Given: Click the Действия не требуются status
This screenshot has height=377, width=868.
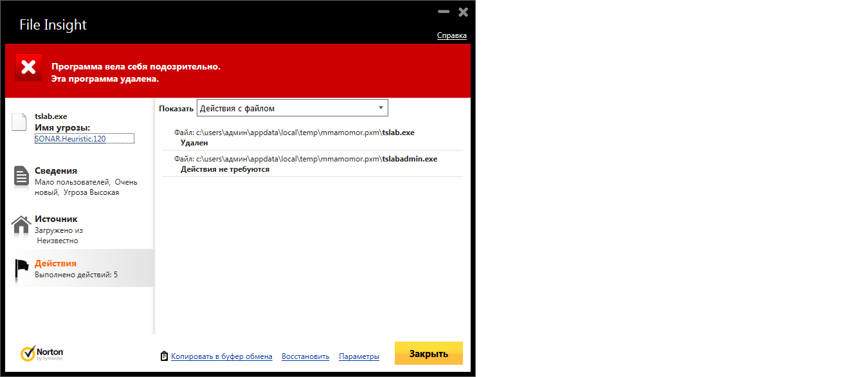Looking at the screenshot, I should point(225,169).
